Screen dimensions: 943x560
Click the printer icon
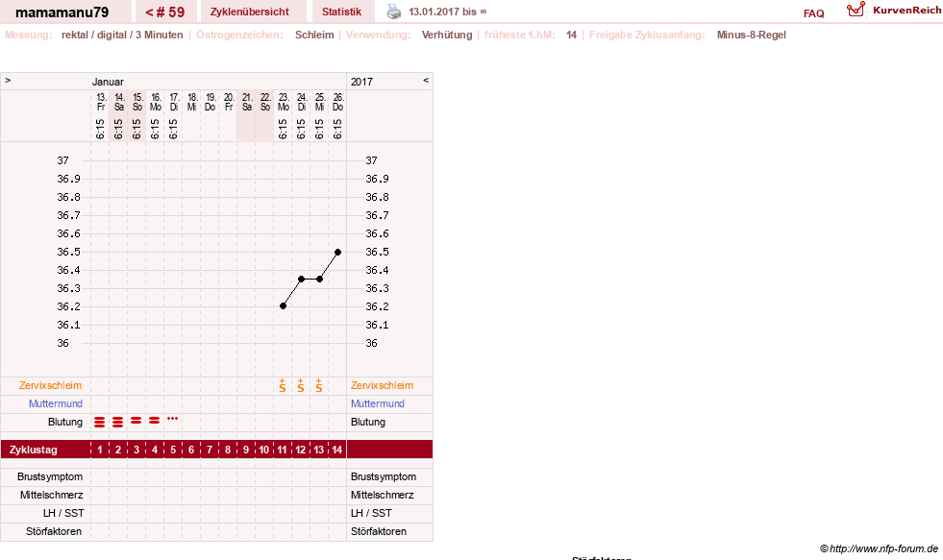tap(394, 12)
